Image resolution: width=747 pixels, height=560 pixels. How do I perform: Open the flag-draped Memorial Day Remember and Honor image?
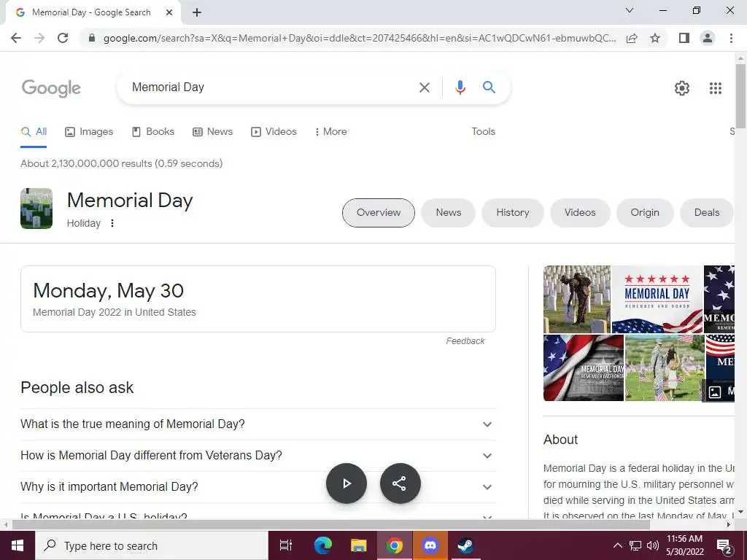(584, 367)
